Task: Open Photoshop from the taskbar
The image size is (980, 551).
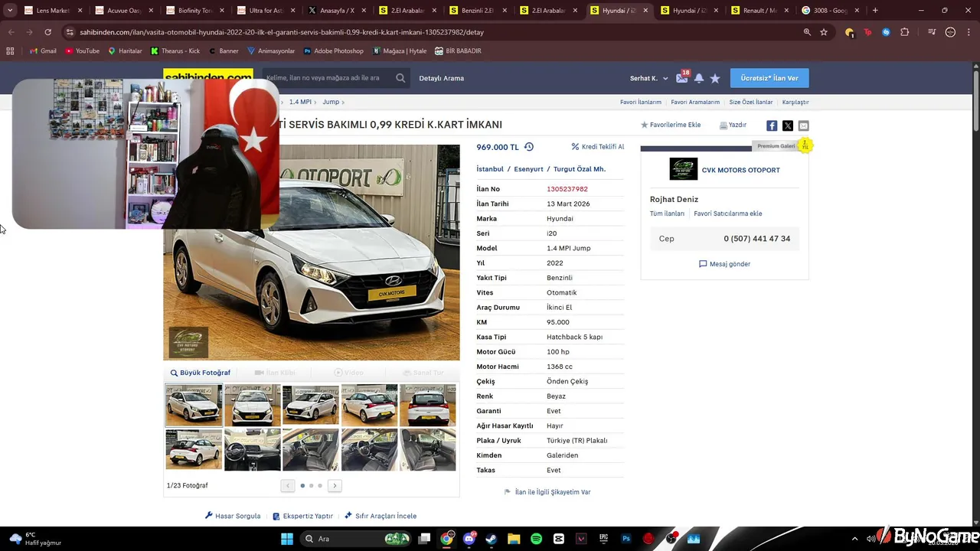Action: (x=626, y=539)
